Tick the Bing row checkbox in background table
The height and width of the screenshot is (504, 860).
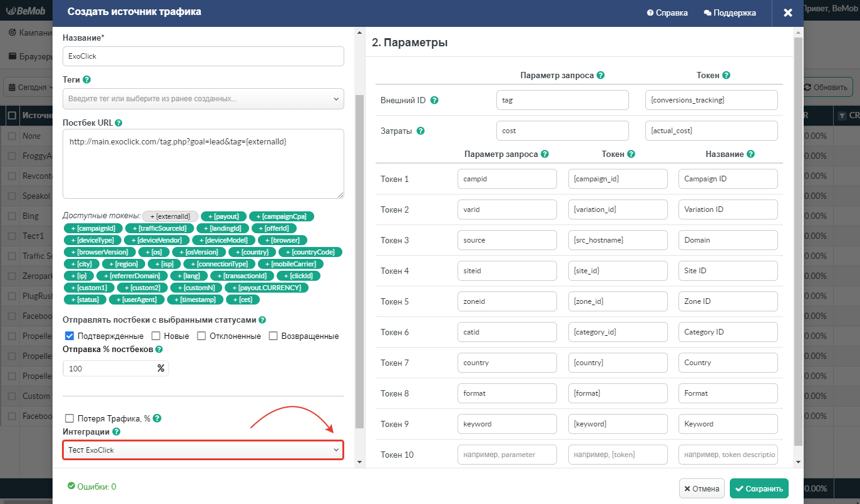pos(11,216)
